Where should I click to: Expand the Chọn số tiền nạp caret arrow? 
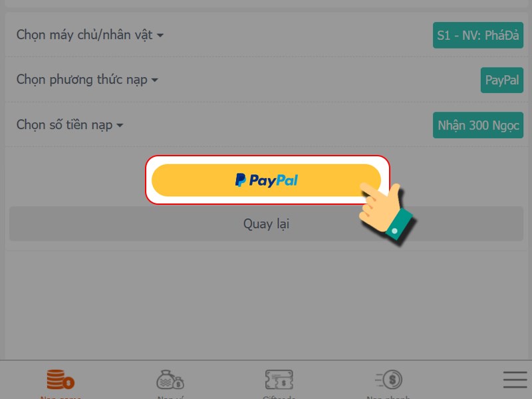(120, 125)
